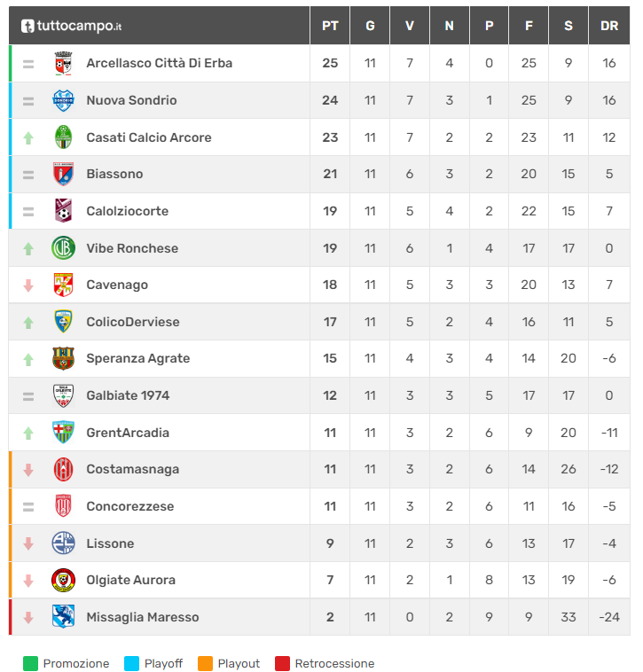Image resolution: width=643 pixels, height=672 pixels.
Task: Click Olgiate Aurora team crest
Action: coord(63,580)
